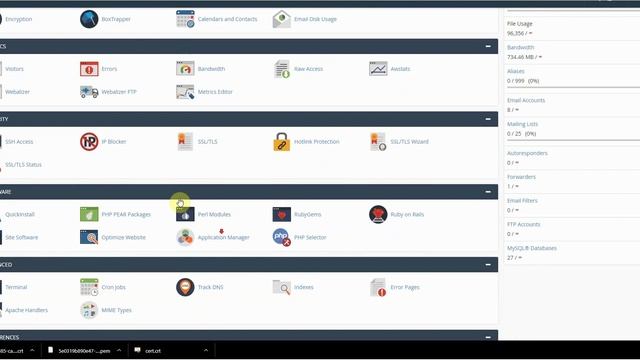Viewport: 640px width, 360px height.
Task: Open the Webalizer link
Action: pyautogui.click(x=17, y=92)
